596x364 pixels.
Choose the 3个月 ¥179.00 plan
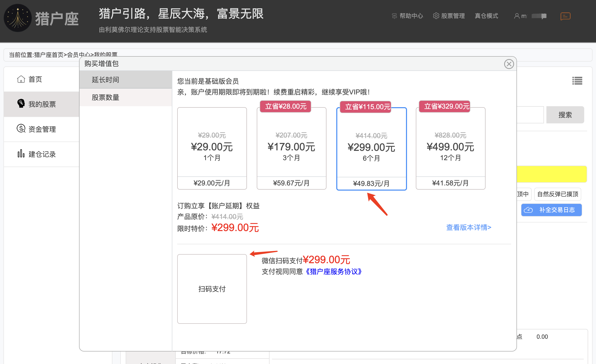click(x=291, y=148)
